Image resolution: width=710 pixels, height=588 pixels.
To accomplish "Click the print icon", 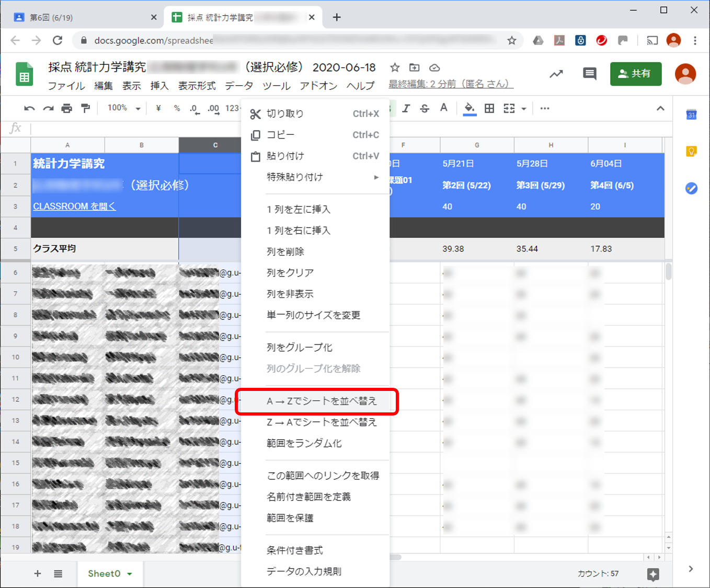I will (66, 108).
